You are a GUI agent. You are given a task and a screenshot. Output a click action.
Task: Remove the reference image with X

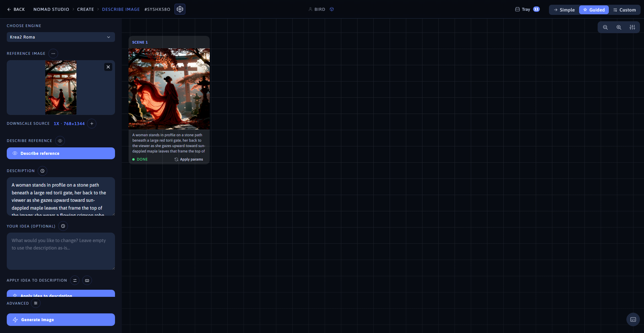(108, 67)
